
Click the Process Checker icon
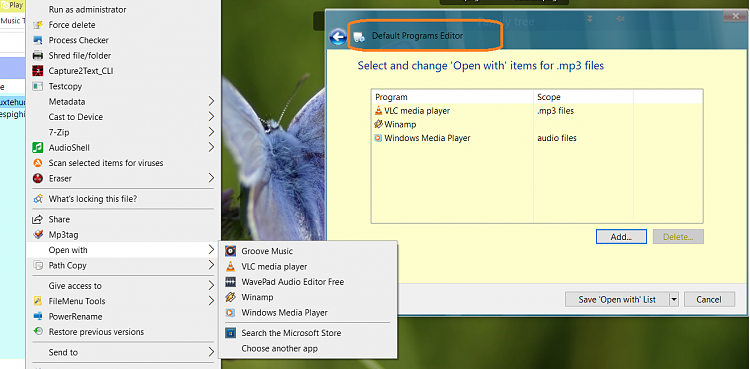click(37, 40)
